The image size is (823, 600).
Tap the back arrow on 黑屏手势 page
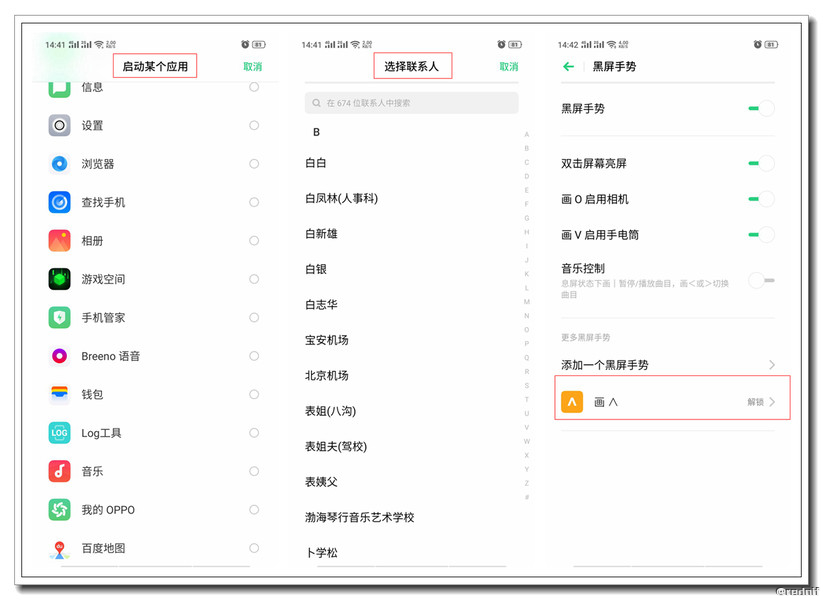(568, 67)
